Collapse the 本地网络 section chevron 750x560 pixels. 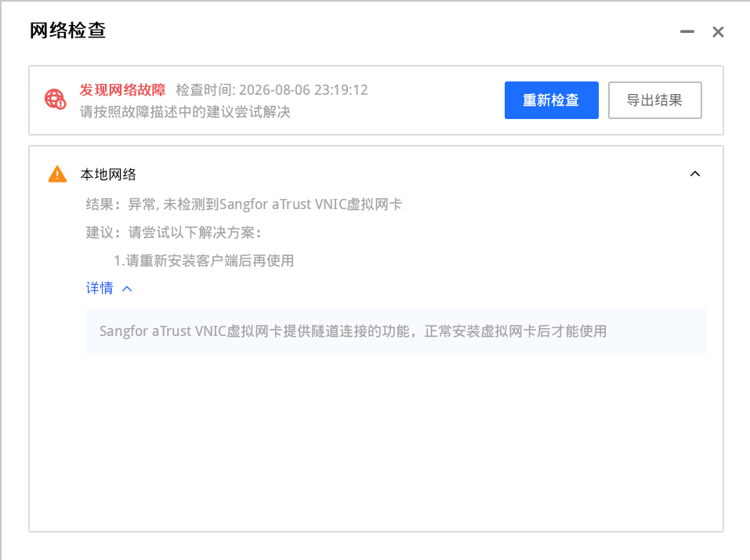tap(695, 174)
